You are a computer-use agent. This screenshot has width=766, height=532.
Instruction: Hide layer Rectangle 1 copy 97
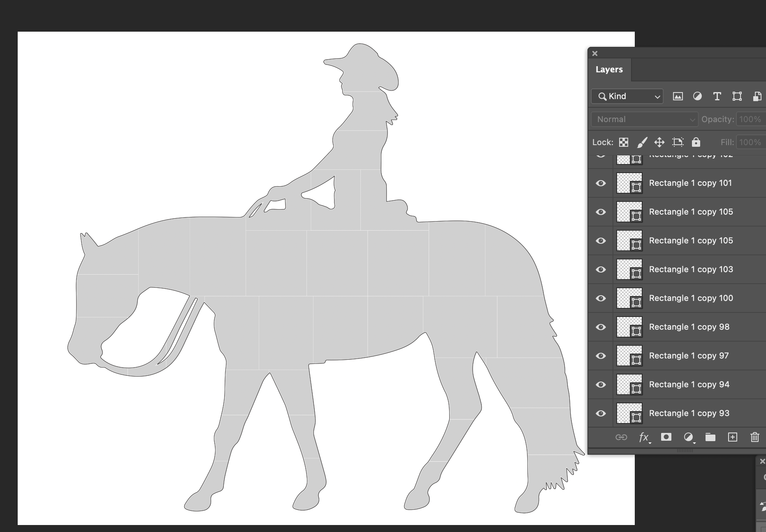click(601, 356)
